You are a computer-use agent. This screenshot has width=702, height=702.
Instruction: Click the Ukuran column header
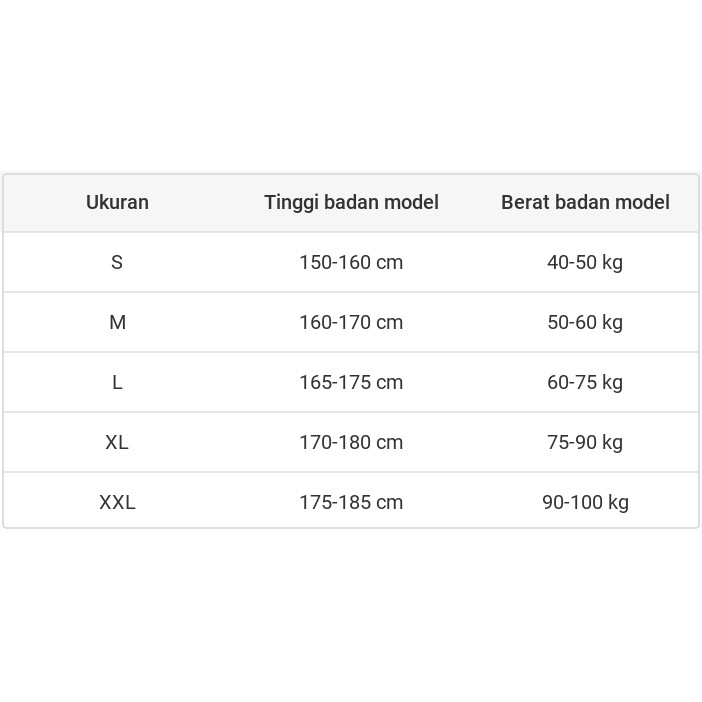tap(117, 202)
